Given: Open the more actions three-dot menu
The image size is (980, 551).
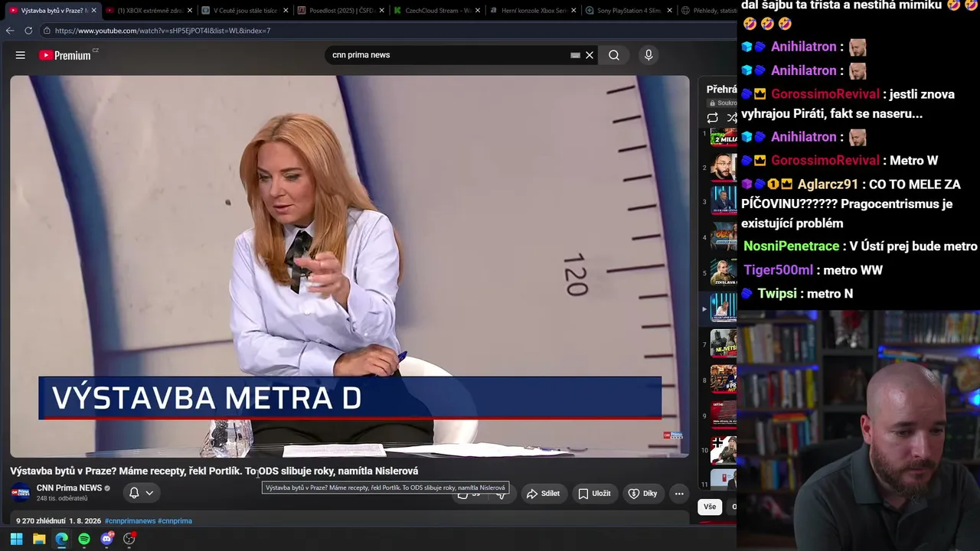Looking at the screenshot, I should [x=679, y=494].
